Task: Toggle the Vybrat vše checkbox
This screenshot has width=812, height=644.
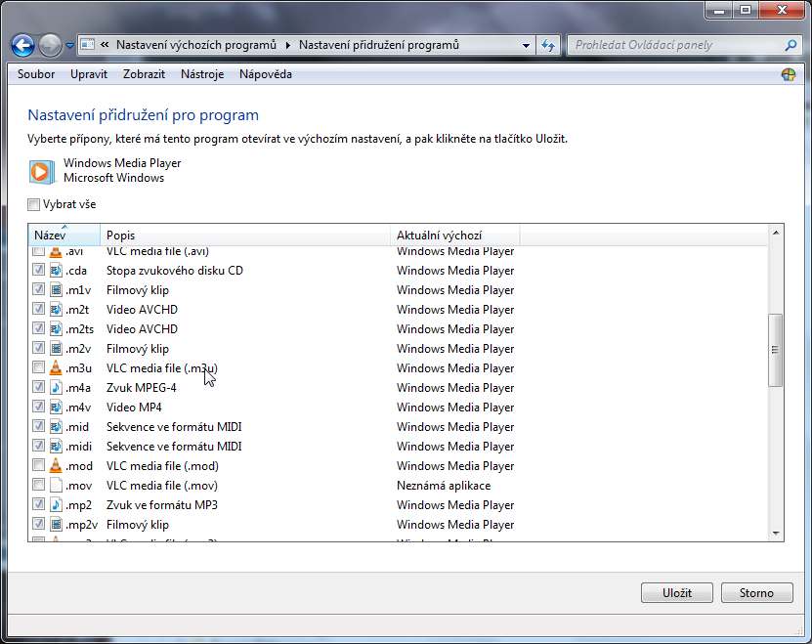Action: pyautogui.click(x=33, y=204)
